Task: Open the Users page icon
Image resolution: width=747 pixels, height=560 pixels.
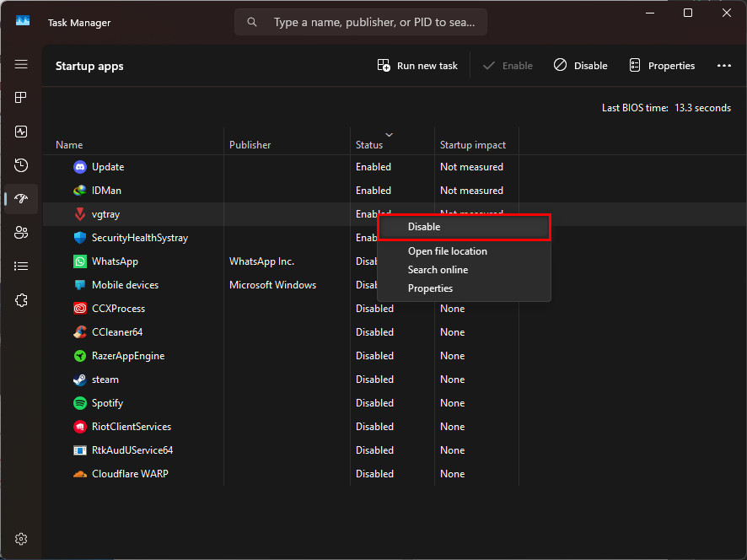Action: pos(21,233)
